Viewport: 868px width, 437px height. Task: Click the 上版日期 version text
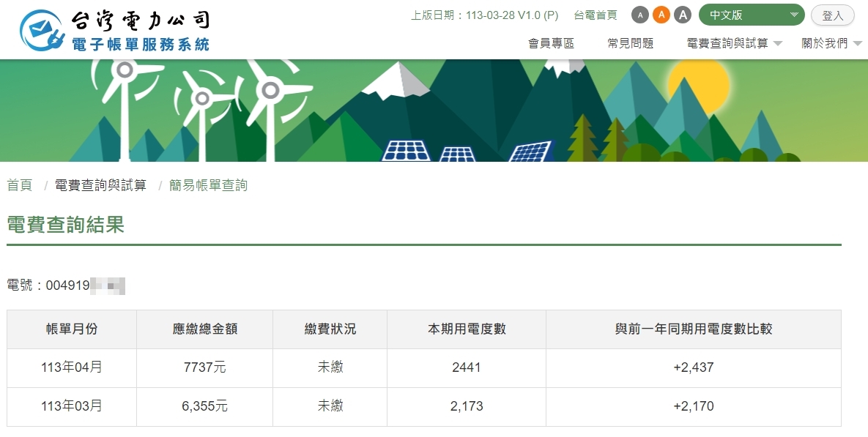click(484, 15)
